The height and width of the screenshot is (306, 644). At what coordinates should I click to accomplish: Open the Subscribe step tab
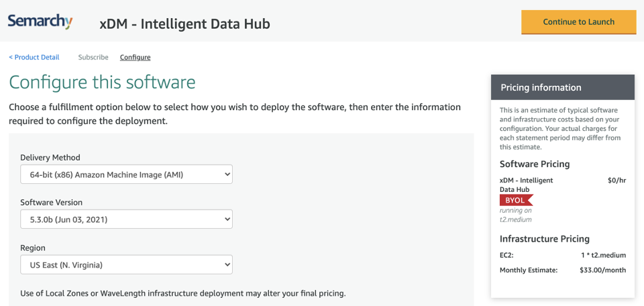point(93,57)
